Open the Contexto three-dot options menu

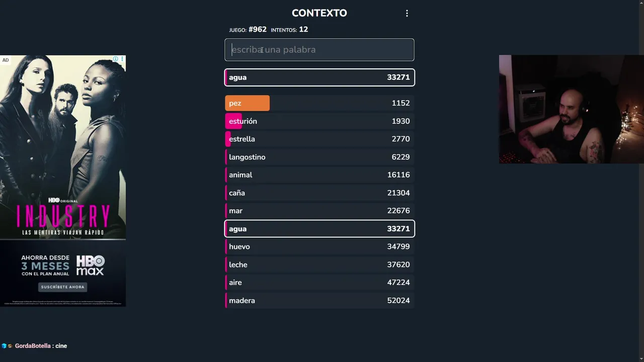[407, 14]
